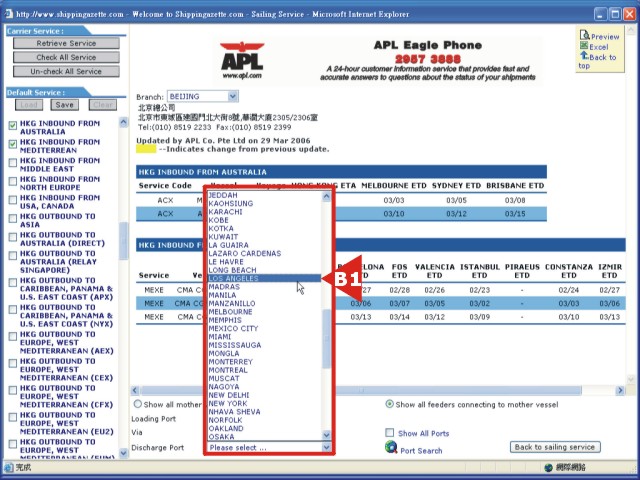Check HKG Outbound to Australia (Direct)
Viewport: 640px width, 480px height.
[x=13, y=237]
